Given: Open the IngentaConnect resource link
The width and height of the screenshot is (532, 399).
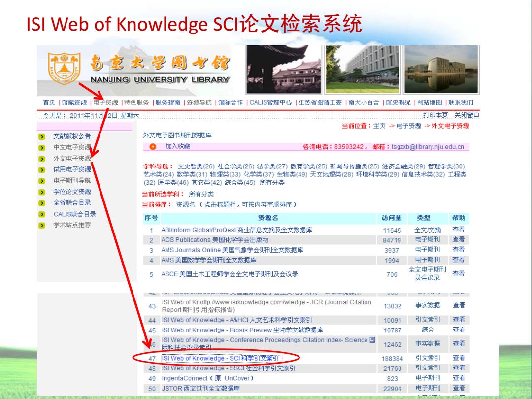Looking at the screenshot, I should 208,378.
